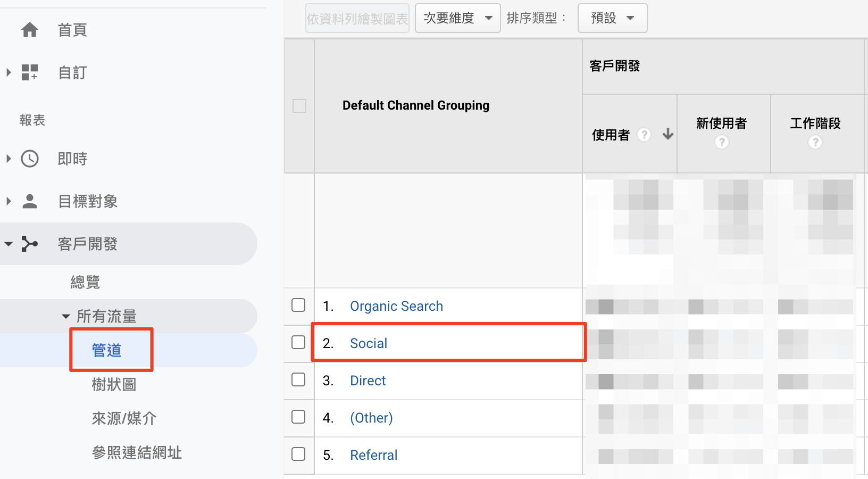The image size is (868, 479).
Task: Click the 客戶開發 acquisition branch icon
Action: (30, 244)
